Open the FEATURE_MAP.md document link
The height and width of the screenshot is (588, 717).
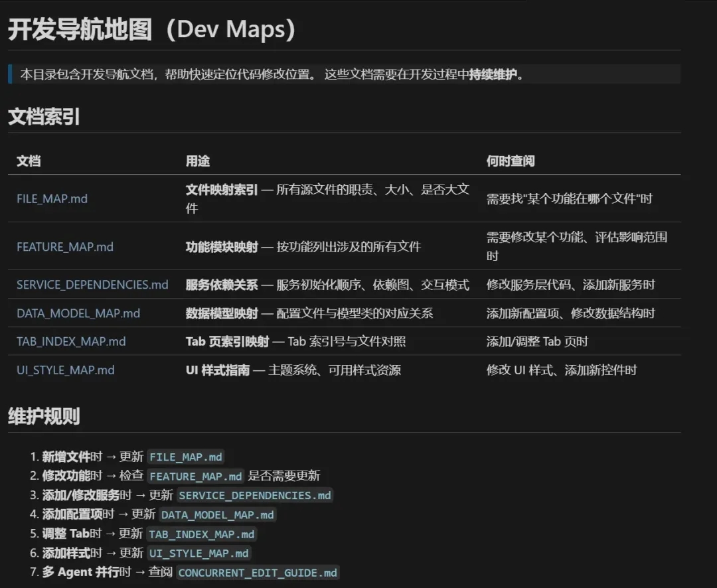point(64,247)
